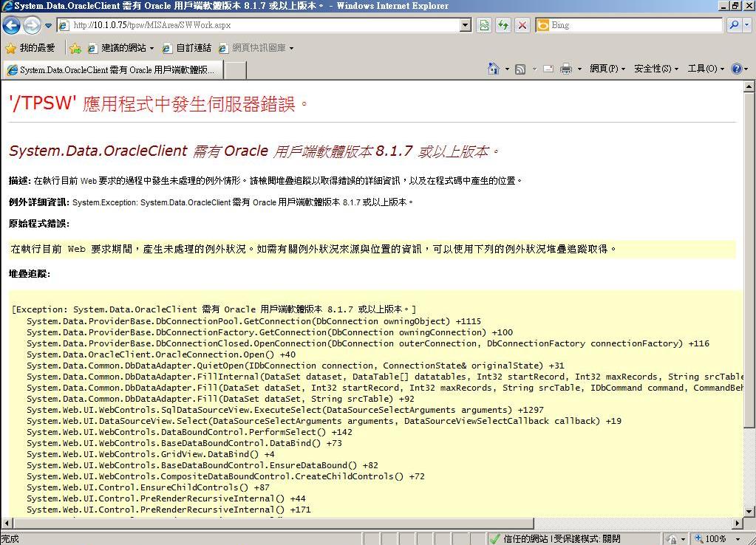756x545 pixels.
Task: View RSS feeds for this page
Action: (521, 67)
